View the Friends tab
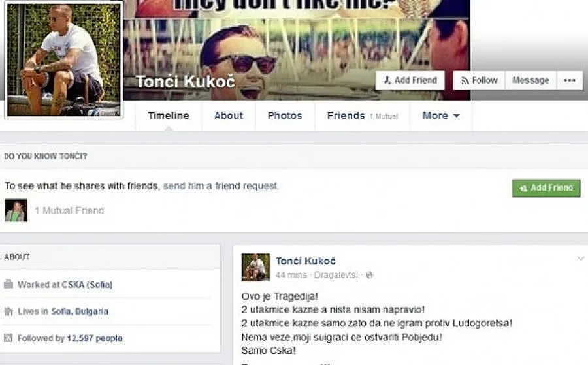Viewport: 588px width, 365px height. (x=362, y=116)
